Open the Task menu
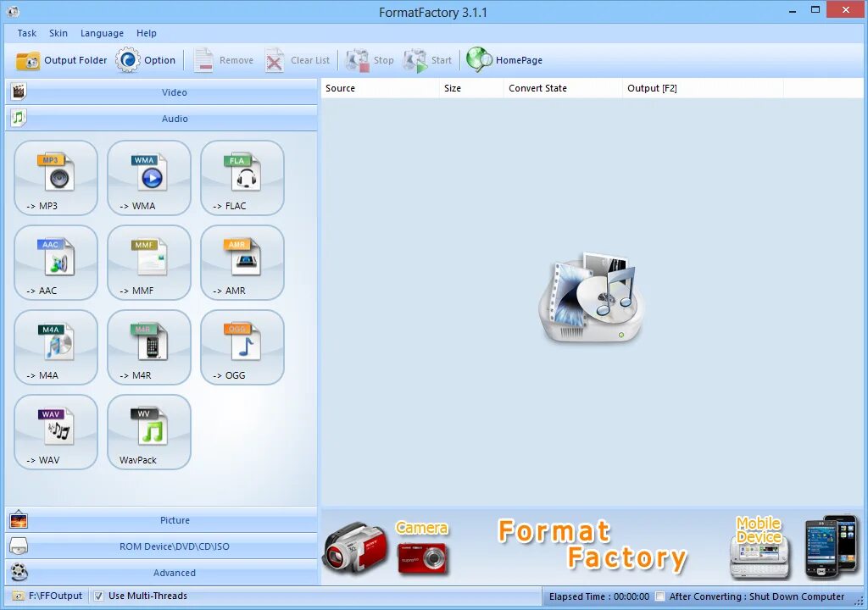The image size is (868, 610). (26, 33)
